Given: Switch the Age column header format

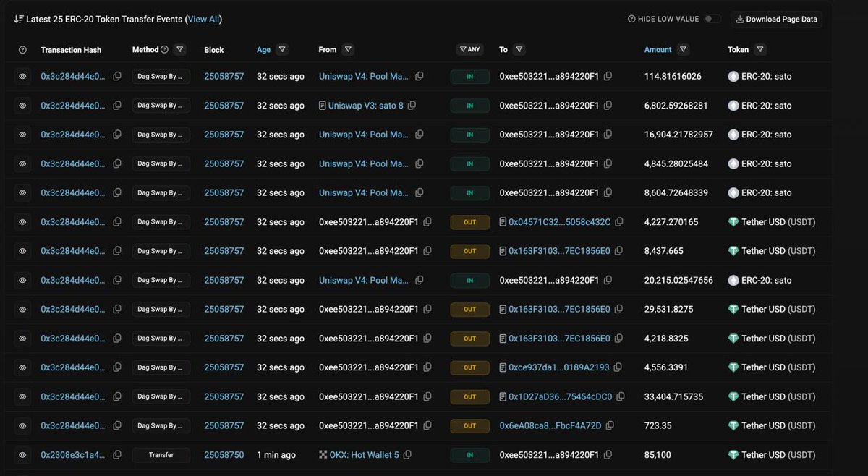Looking at the screenshot, I should [263, 50].
